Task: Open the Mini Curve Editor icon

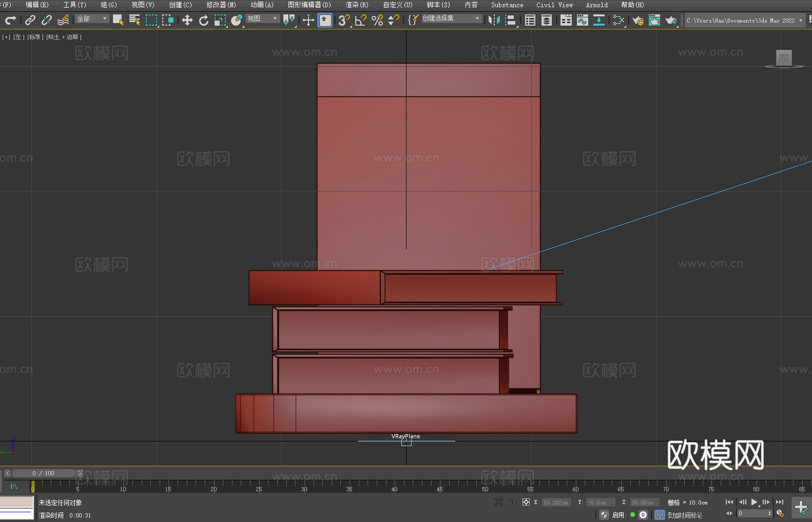Action: click(x=14, y=486)
